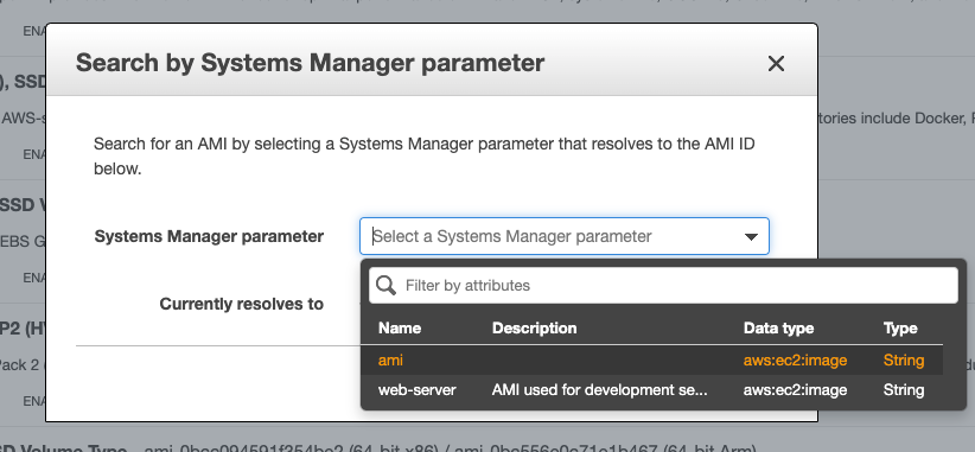Click the 'Search for an AMI' instruction text
Viewport: 977px width, 452px height.
(x=424, y=156)
